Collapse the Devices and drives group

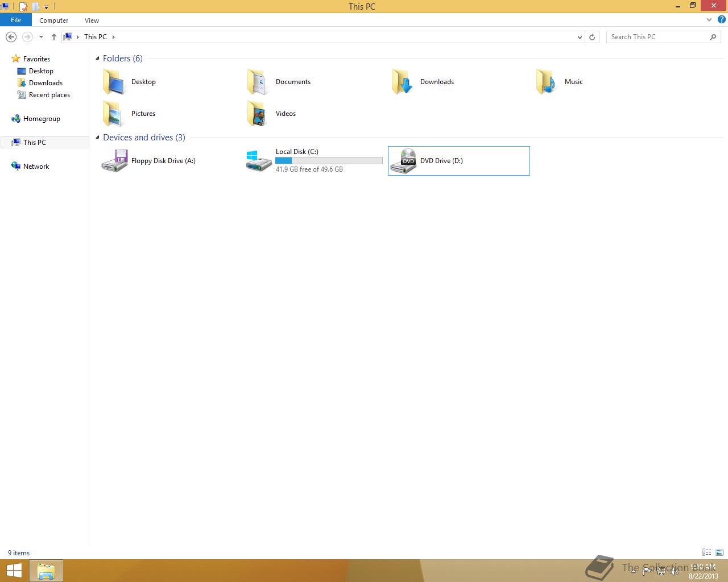97,138
